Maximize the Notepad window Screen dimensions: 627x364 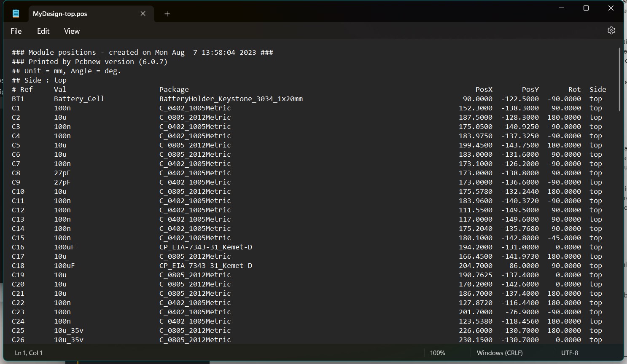coord(586,8)
